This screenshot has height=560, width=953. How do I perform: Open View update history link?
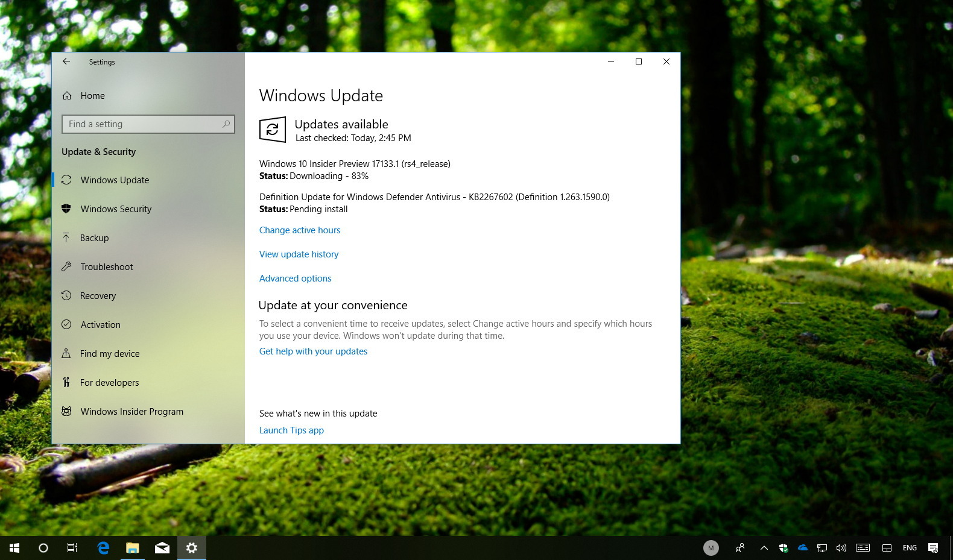(x=299, y=254)
